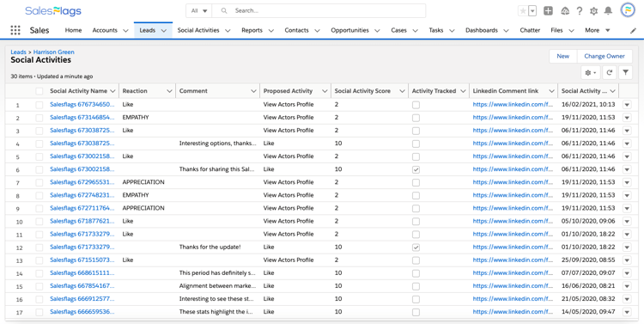
Task: Select row 7 checkbox
Action: click(39, 182)
